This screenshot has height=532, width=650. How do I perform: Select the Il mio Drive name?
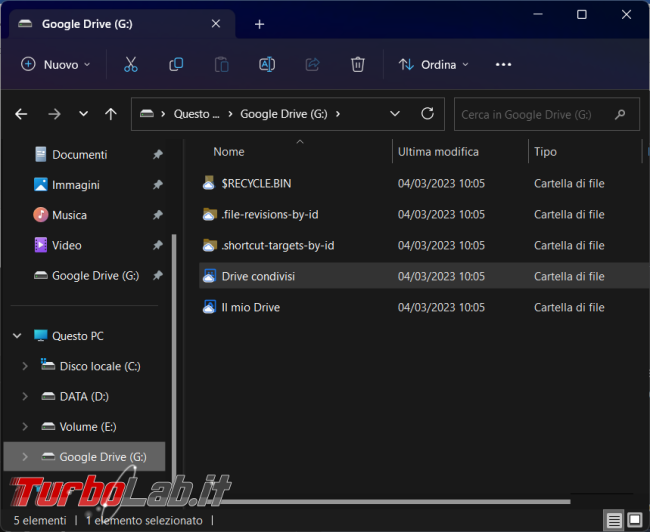tap(251, 307)
